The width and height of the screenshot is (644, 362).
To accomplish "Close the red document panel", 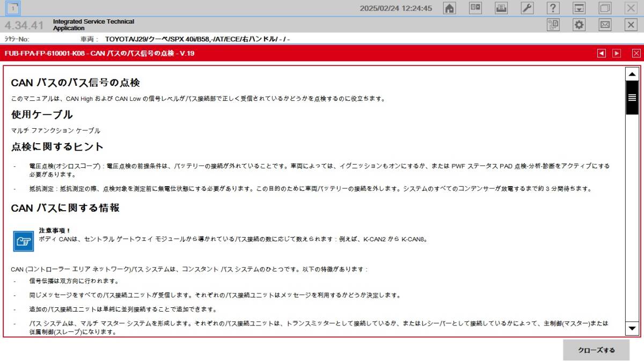I will point(636,53).
